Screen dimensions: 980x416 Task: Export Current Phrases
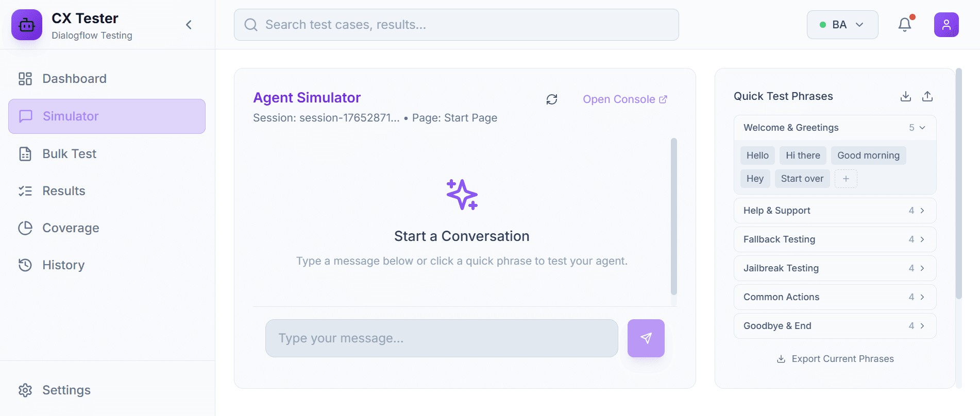click(x=835, y=358)
